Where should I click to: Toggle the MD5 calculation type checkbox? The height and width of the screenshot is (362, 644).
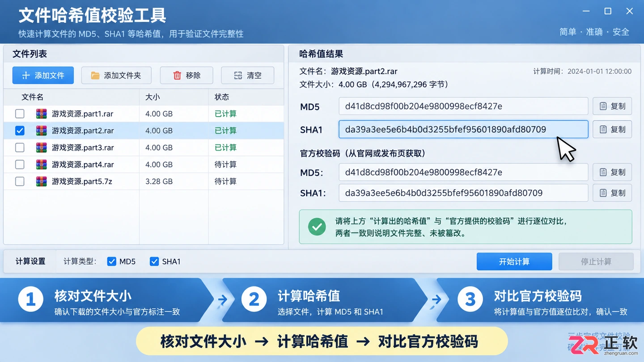[112, 261]
